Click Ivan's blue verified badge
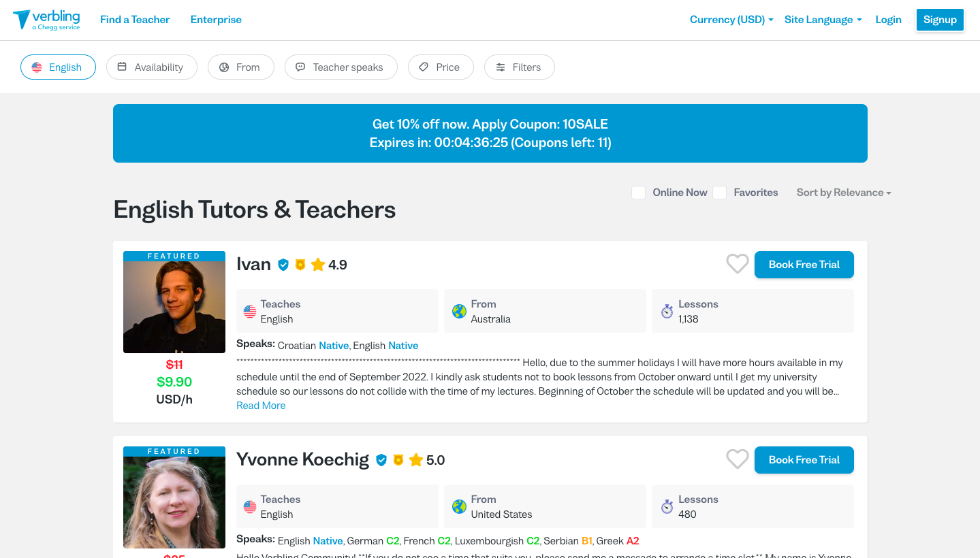 pyautogui.click(x=283, y=265)
